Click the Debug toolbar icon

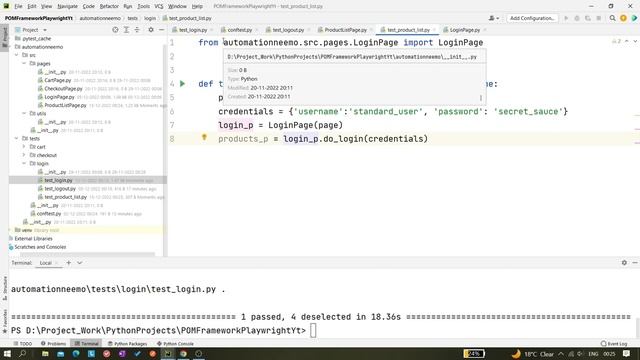point(577,18)
